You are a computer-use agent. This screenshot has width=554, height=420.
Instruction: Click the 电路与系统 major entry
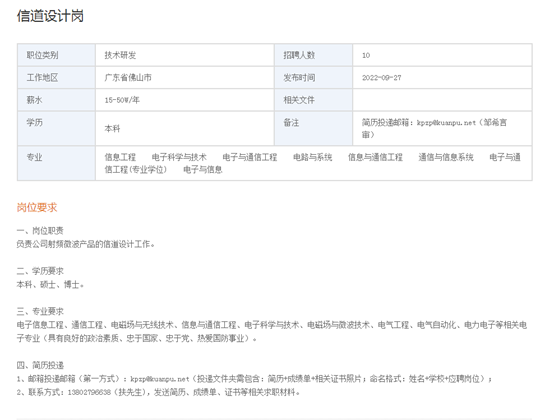[313, 157]
